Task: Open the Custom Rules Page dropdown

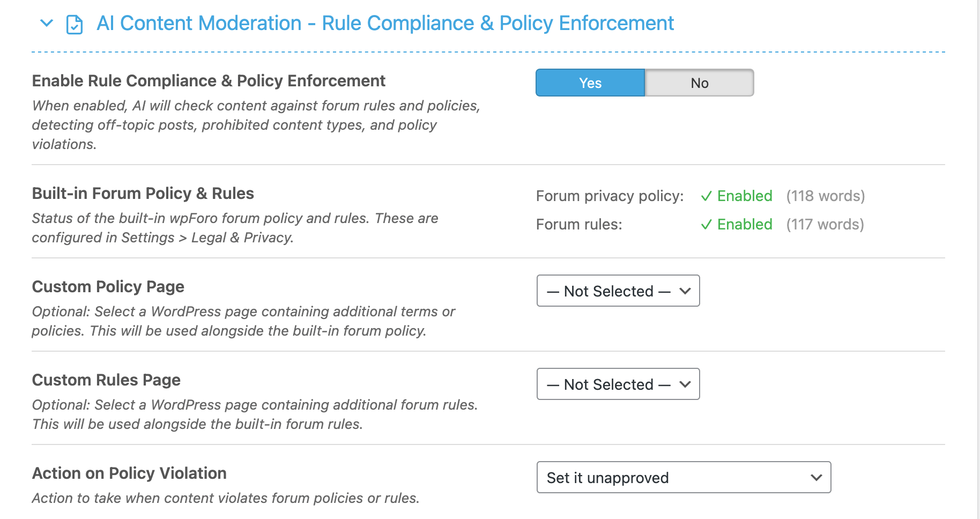Action: 618,384
